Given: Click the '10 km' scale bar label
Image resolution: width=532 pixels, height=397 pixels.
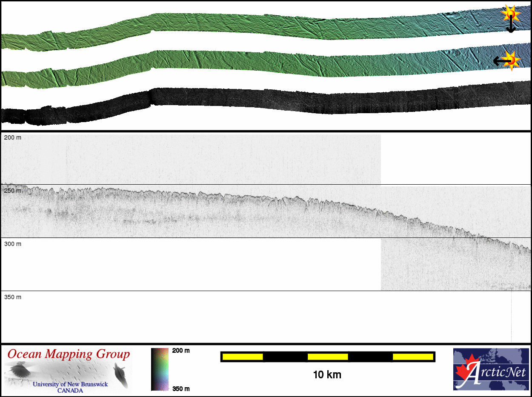Looking at the screenshot, I should coord(327,375).
